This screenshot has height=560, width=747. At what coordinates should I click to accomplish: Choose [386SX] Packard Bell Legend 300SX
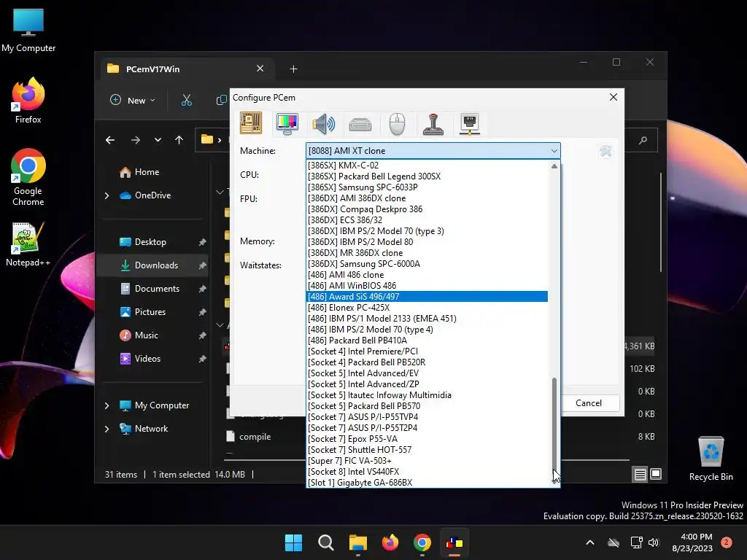pyautogui.click(x=427, y=176)
